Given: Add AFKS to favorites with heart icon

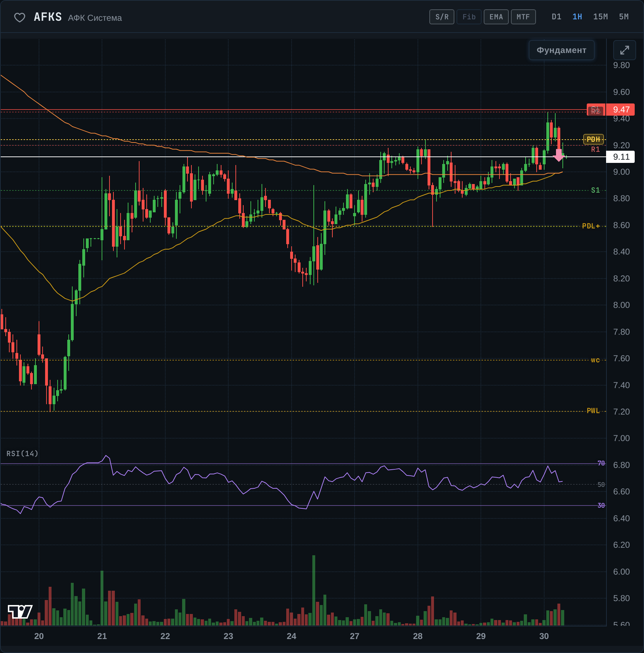Looking at the screenshot, I should click(x=20, y=17).
